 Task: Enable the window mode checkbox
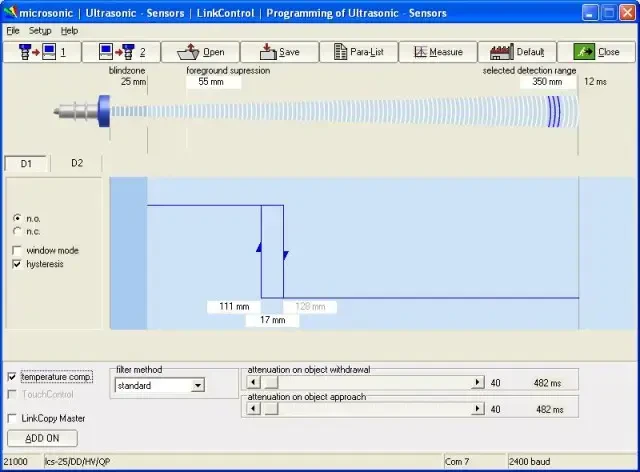pyautogui.click(x=17, y=250)
